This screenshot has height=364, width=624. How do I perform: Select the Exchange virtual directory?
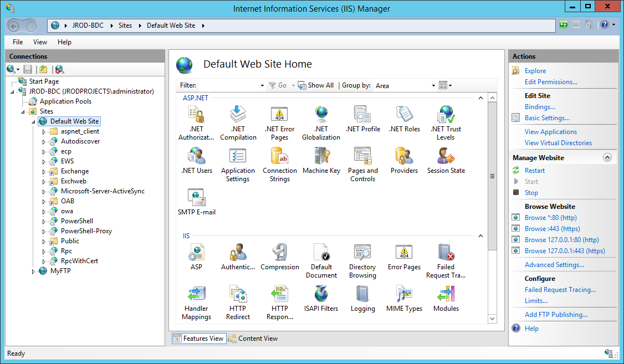point(74,171)
